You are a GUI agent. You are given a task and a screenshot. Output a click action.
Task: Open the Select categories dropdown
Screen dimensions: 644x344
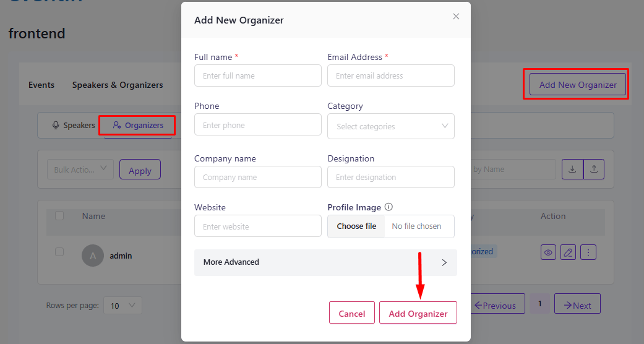[x=391, y=126]
